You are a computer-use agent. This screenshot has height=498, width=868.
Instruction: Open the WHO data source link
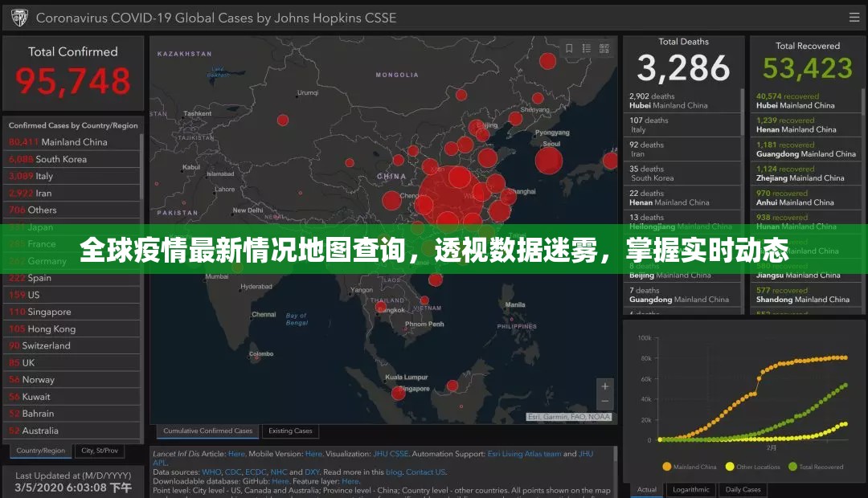coord(211,472)
